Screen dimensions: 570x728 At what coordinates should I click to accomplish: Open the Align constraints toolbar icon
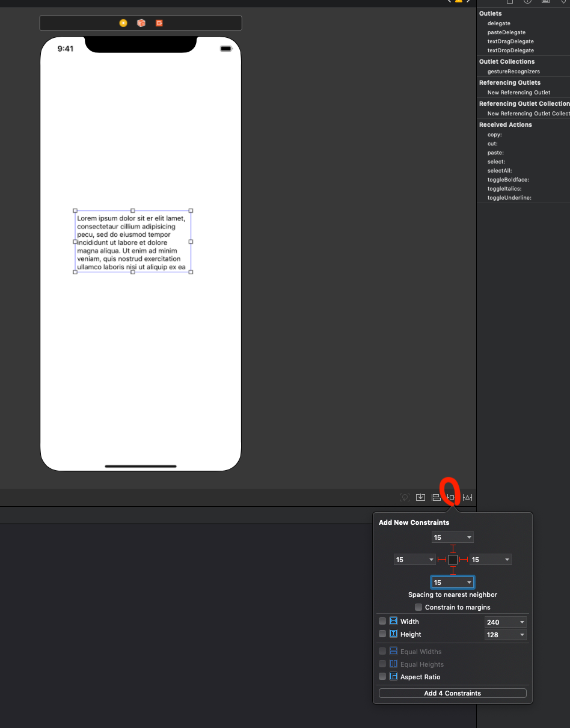[437, 497]
